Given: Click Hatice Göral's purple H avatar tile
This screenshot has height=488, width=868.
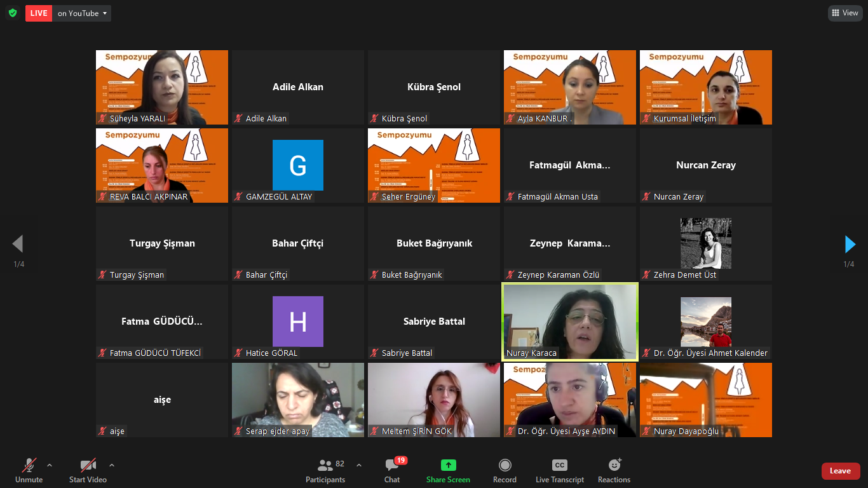Looking at the screenshot, I should (x=297, y=322).
